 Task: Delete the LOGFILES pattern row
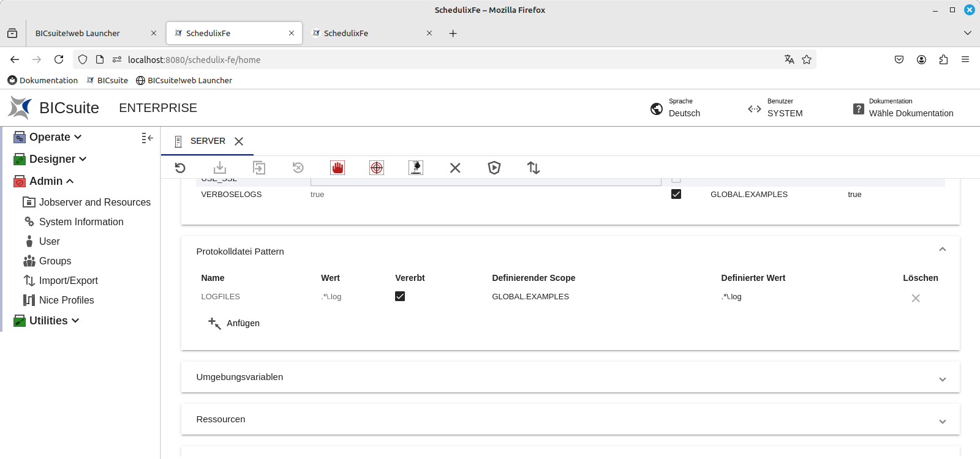pyautogui.click(x=915, y=298)
